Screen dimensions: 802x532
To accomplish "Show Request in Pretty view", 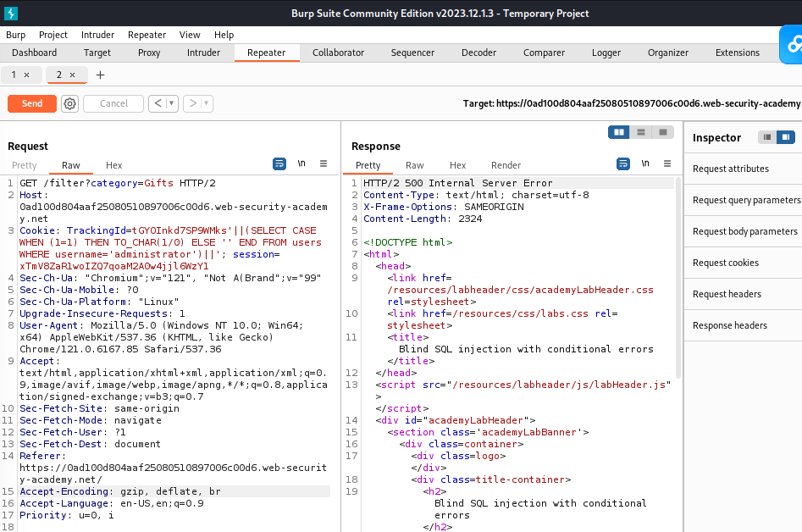I will (x=24, y=165).
